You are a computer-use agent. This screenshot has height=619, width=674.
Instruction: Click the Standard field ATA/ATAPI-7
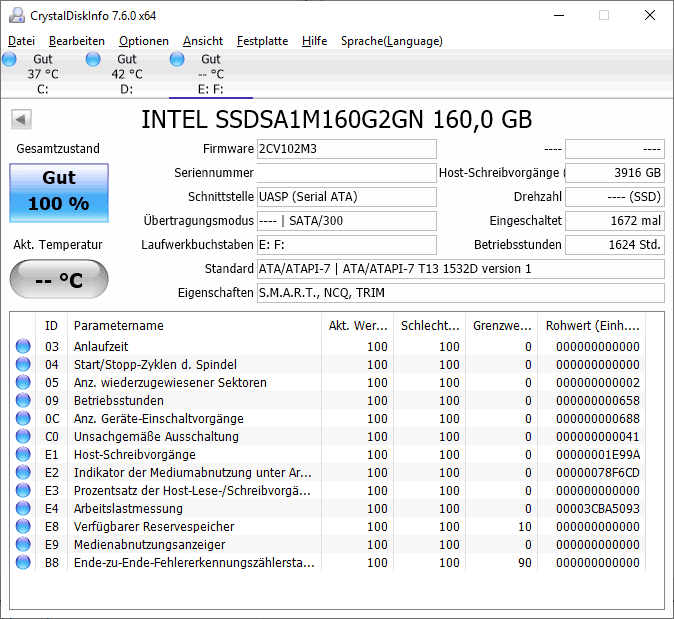click(x=461, y=269)
